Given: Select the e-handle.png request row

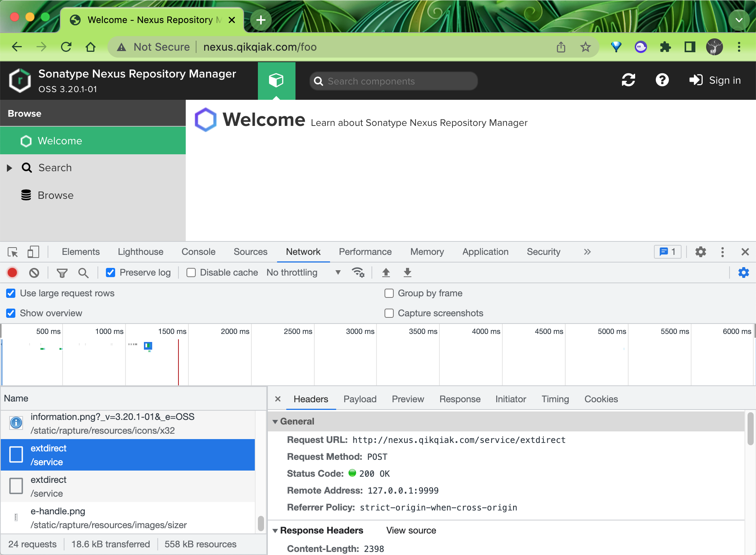Looking at the screenshot, I should (128, 518).
